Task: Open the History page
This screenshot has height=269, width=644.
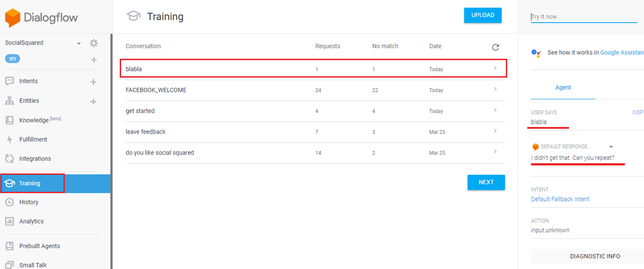Action: pyautogui.click(x=29, y=202)
